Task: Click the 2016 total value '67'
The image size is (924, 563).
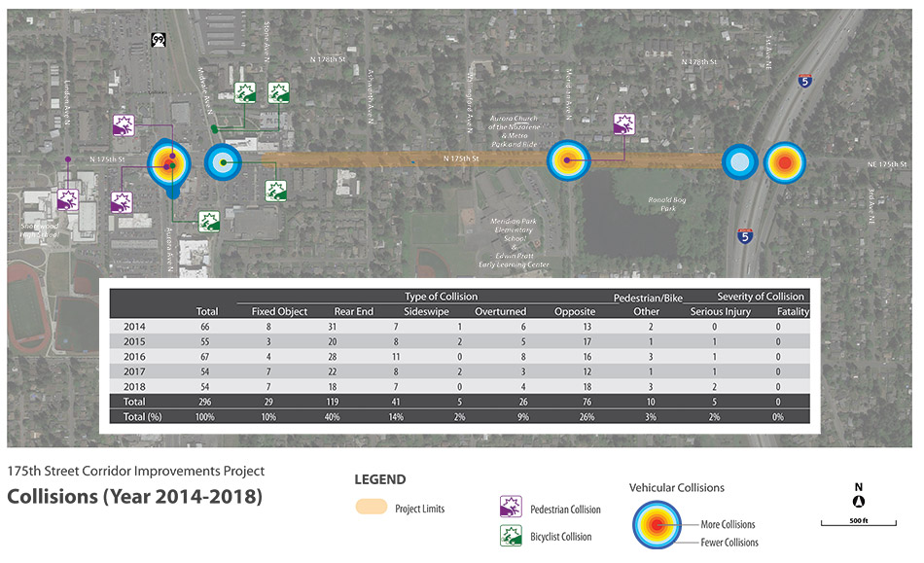Action: click(x=205, y=357)
